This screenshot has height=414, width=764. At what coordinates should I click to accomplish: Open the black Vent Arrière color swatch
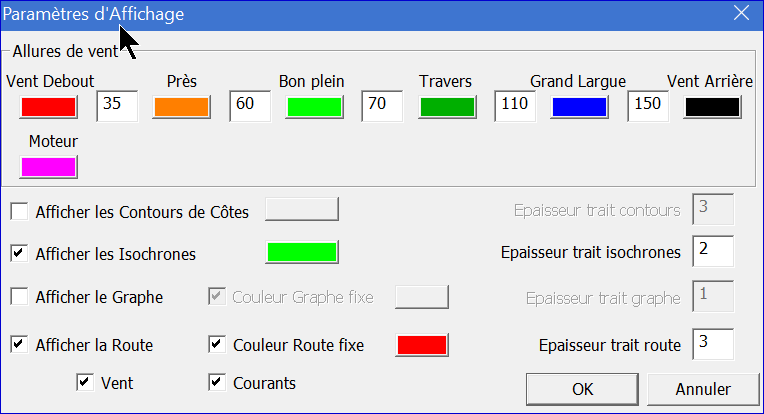(712, 107)
